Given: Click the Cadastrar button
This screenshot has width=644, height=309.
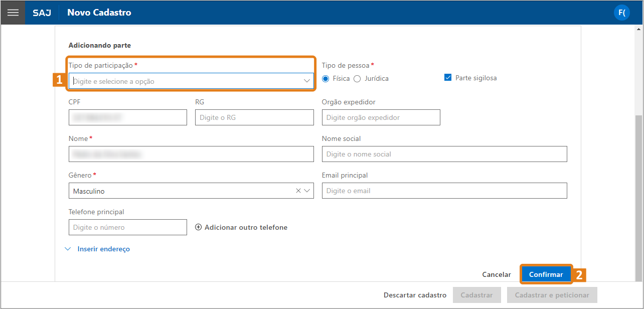Looking at the screenshot, I should [476, 295].
